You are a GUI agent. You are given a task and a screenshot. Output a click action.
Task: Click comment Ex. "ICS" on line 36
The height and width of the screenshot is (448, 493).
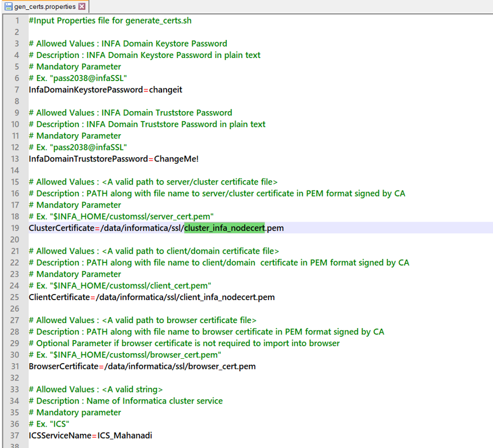point(49,424)
